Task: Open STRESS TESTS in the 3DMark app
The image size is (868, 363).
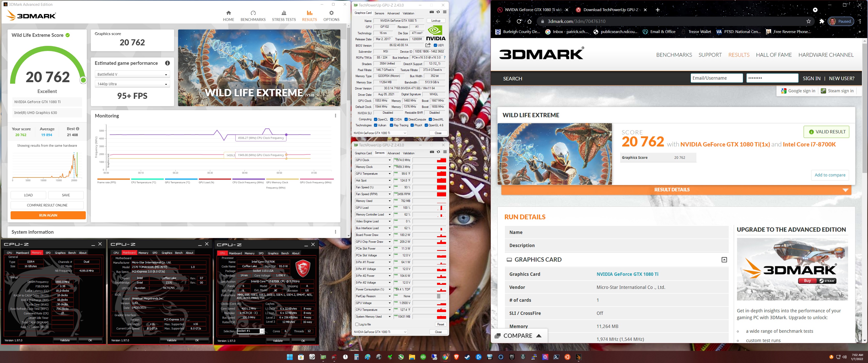Action: tap(284, 16)
